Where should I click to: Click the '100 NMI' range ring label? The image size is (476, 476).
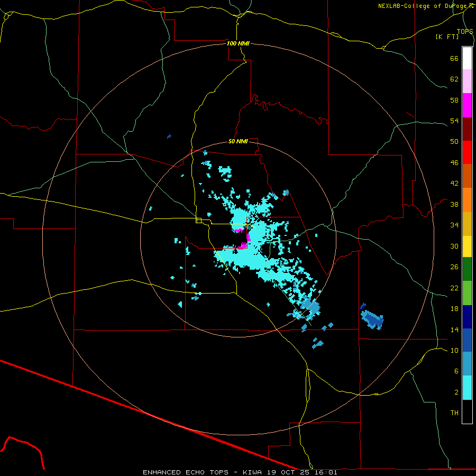(x=238, y=43)
